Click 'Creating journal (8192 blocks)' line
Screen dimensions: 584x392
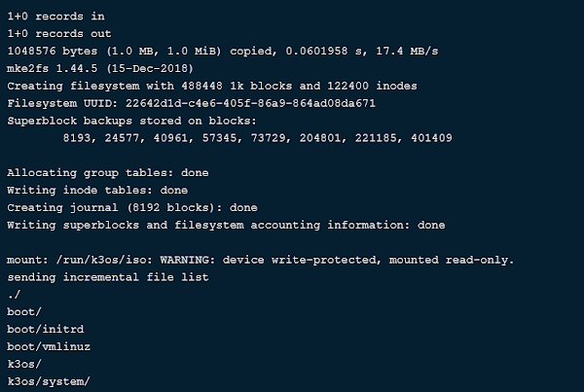point(132,208)
